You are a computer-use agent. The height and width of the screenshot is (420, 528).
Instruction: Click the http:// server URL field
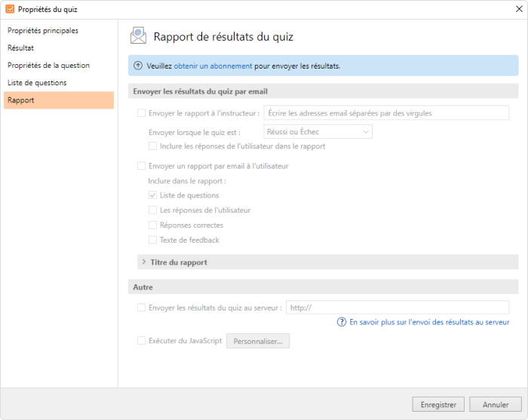tap(398, 308)
